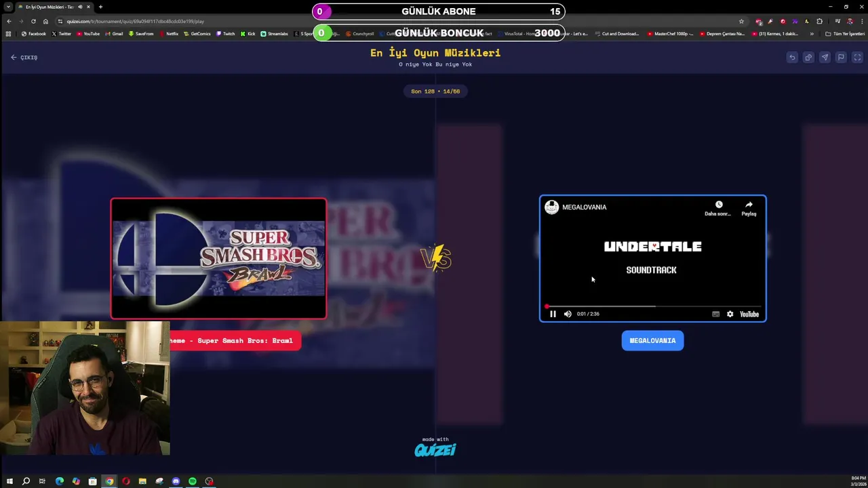This screenshot has width=868, height=488.
Task: Pause the MEGALOVANIA YouTube video
Action: coord(553,314)
